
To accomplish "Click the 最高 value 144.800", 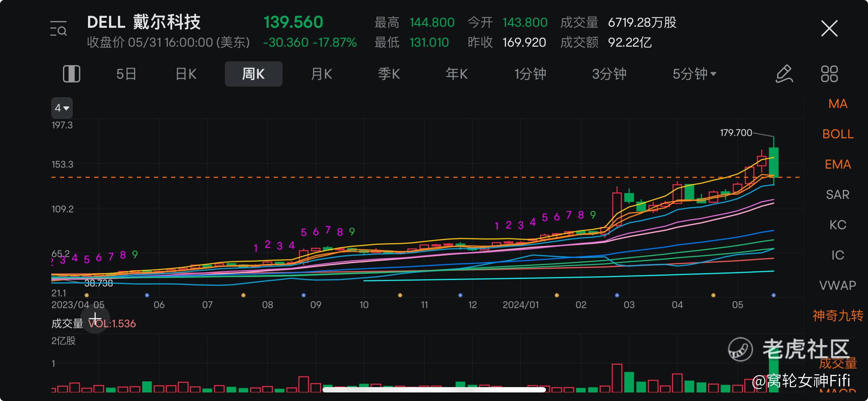I will [432, 22].
